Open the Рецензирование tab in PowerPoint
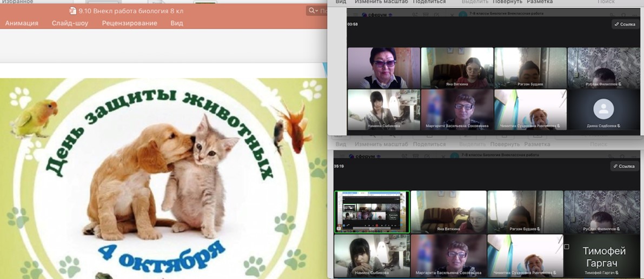Screen dimensions: 644x279 click(129, 23)
